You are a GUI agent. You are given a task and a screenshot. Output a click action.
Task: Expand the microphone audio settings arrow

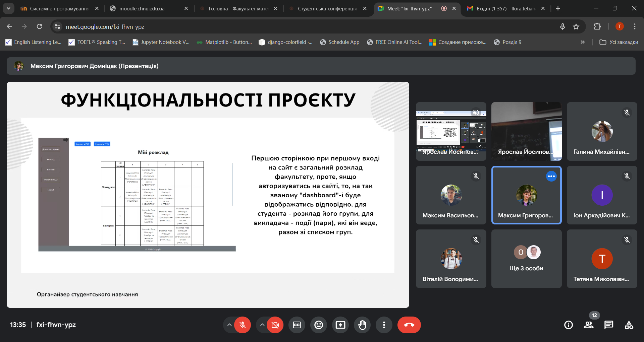tap(229, 325)
